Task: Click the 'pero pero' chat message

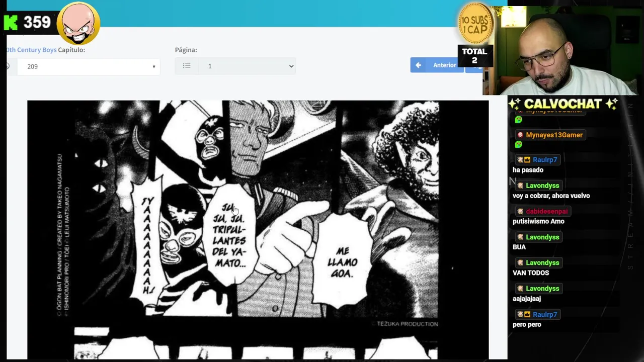Action: pyautogui.click(x=527, y=324)
